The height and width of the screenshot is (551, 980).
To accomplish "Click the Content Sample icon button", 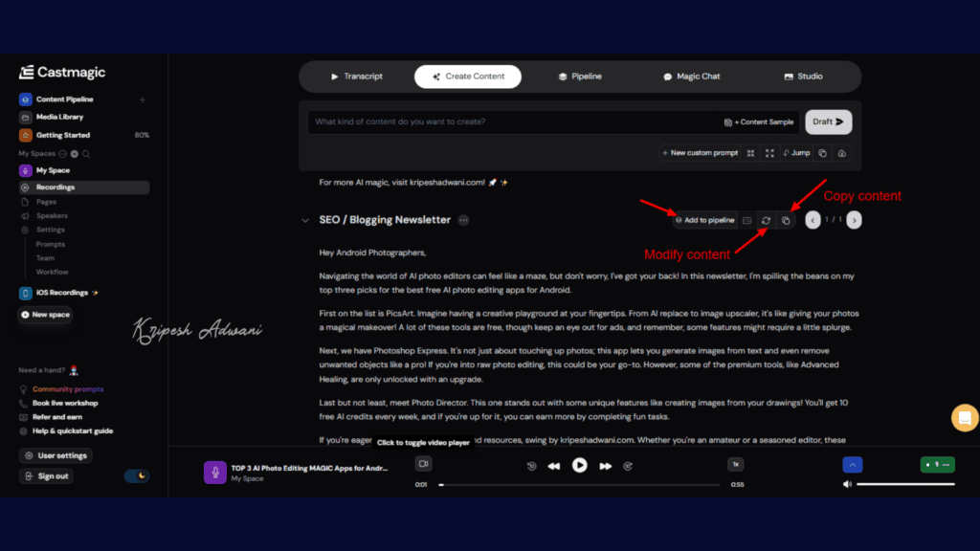I will [x=729, y=121].
